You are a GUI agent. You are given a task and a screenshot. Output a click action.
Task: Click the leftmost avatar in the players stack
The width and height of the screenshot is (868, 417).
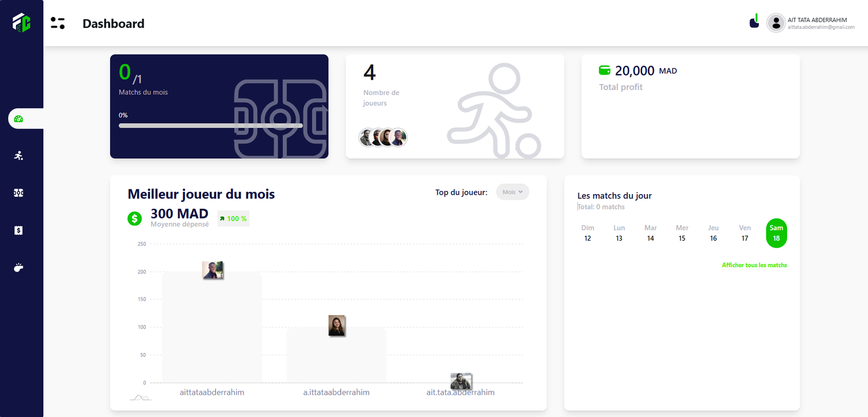[x=367, y=138]
